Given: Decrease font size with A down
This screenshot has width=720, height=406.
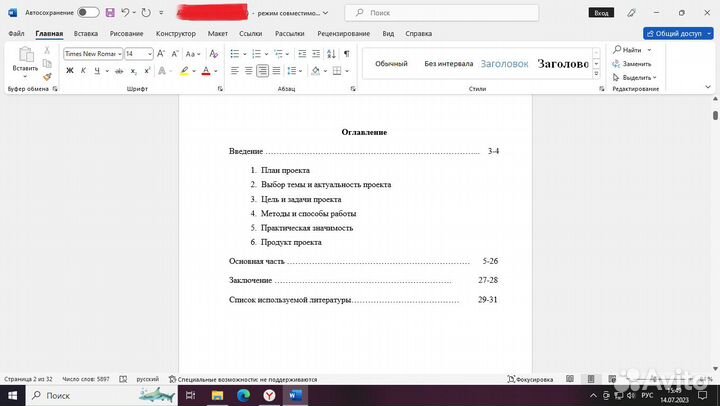Looking at the screenshot, I should point(174,54).
